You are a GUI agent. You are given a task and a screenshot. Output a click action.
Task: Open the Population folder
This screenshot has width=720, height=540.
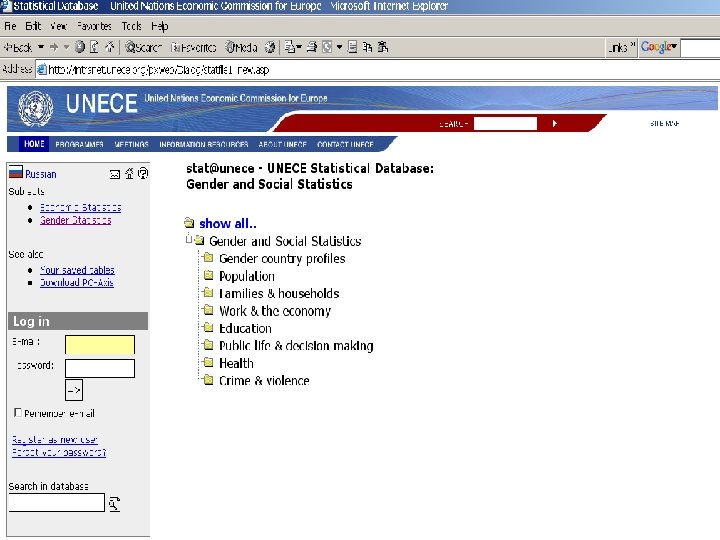tap(247, 276)
